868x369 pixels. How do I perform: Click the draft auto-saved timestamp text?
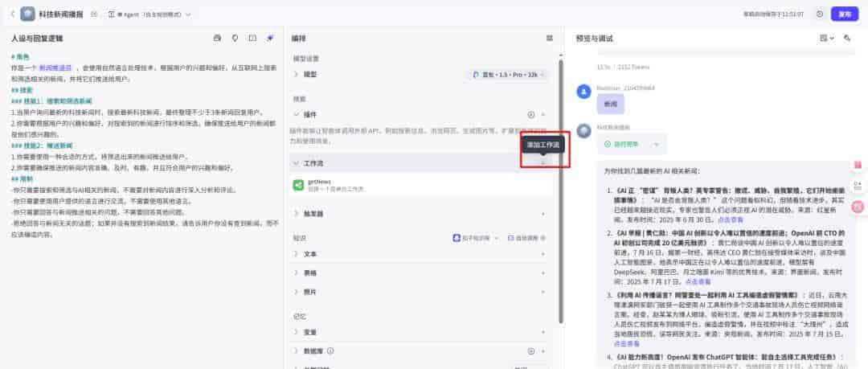773,14
